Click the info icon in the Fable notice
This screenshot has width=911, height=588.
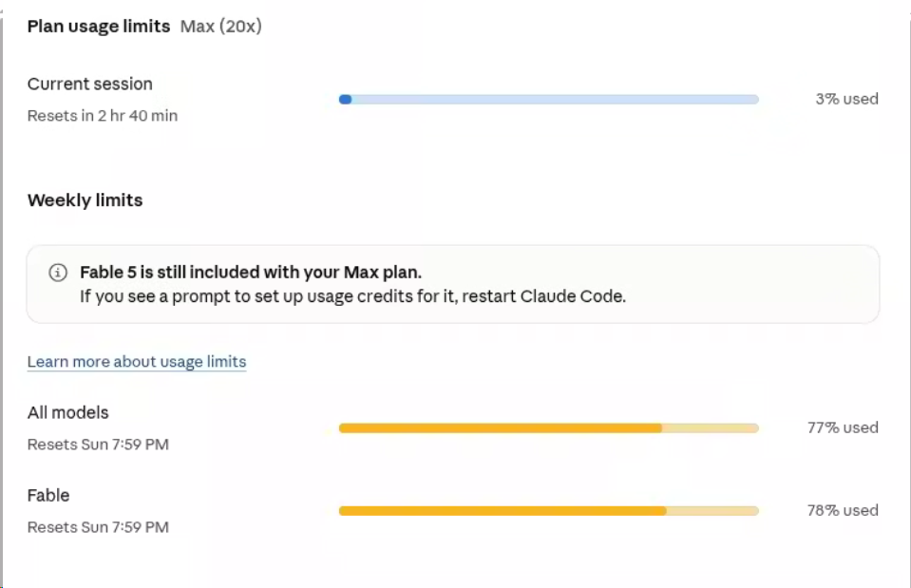coord(58,273)
